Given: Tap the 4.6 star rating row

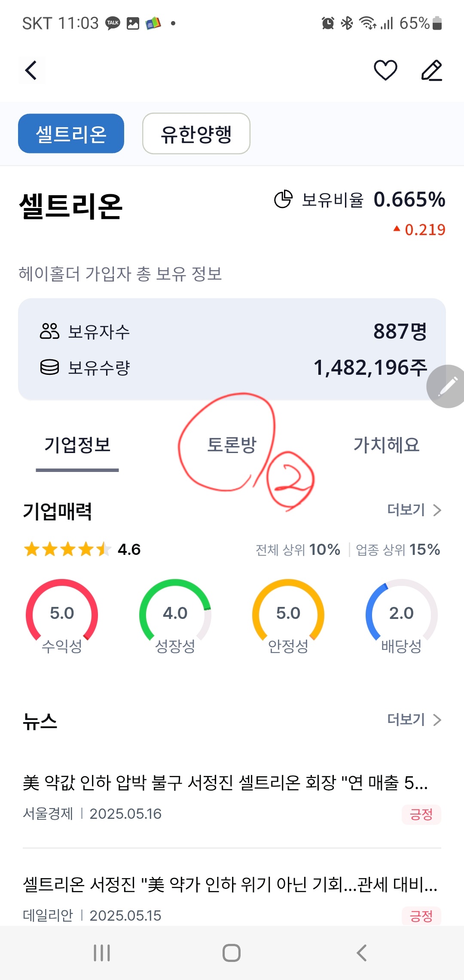Looking at the screenshot, I should (82, 549).
